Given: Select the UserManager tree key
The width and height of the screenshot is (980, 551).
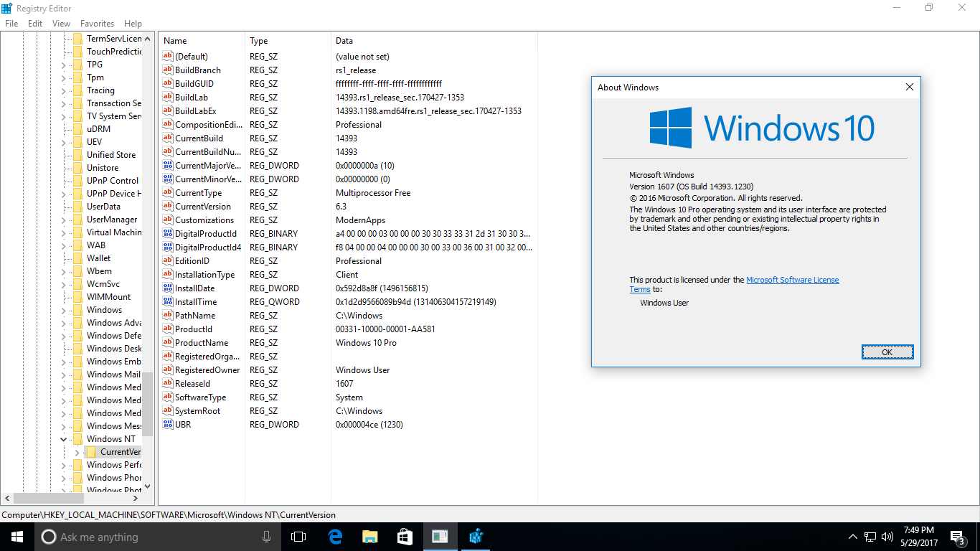Looking at the screenshot, I should (112, 220).
